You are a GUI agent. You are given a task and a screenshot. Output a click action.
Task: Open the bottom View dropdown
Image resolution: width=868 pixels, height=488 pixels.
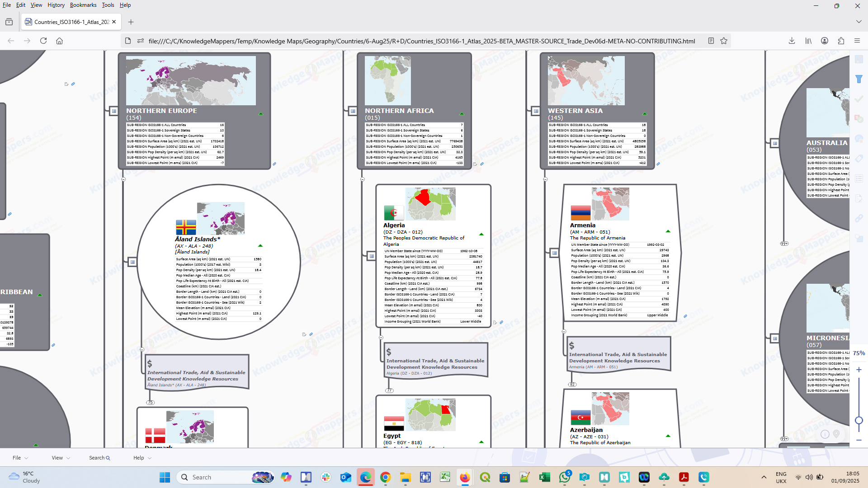(61, 458)
